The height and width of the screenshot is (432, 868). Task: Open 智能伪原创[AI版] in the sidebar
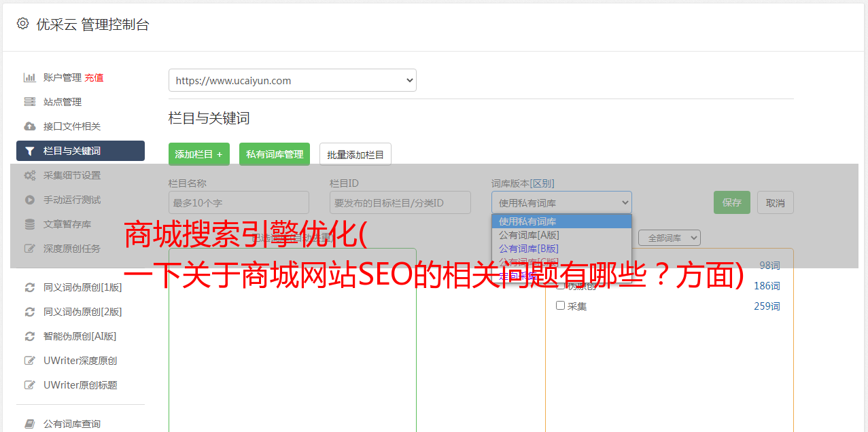pos(80,336)
